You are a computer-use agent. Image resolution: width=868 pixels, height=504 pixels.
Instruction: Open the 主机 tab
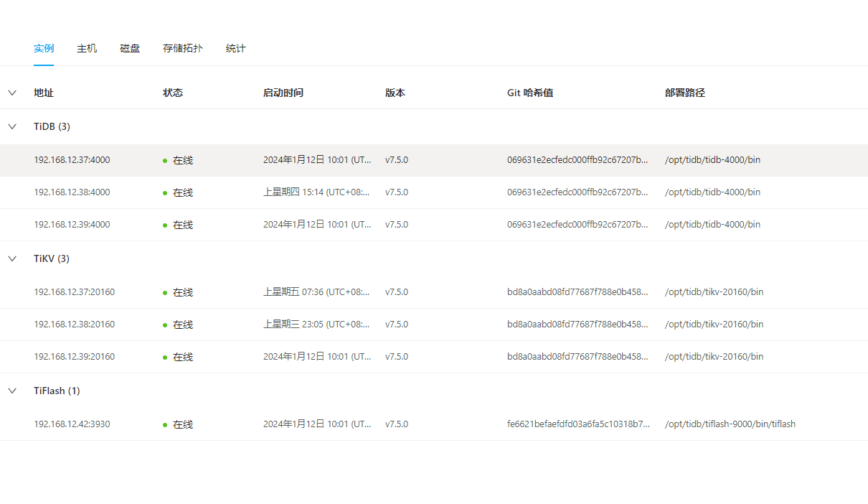coord(87,49)
